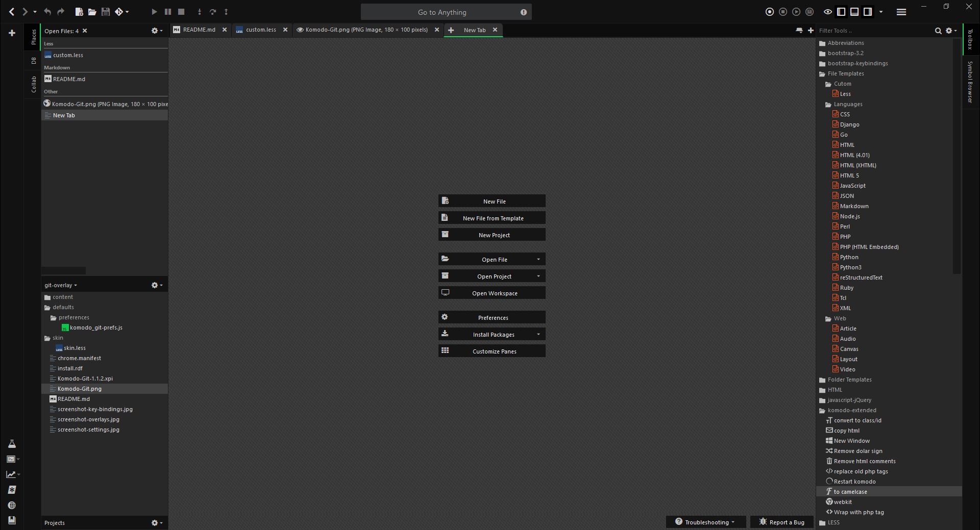Viewport: 980px width, 530px height.
Task: Open the terminal shell sidebar icon
Action: tap(11, 459)
